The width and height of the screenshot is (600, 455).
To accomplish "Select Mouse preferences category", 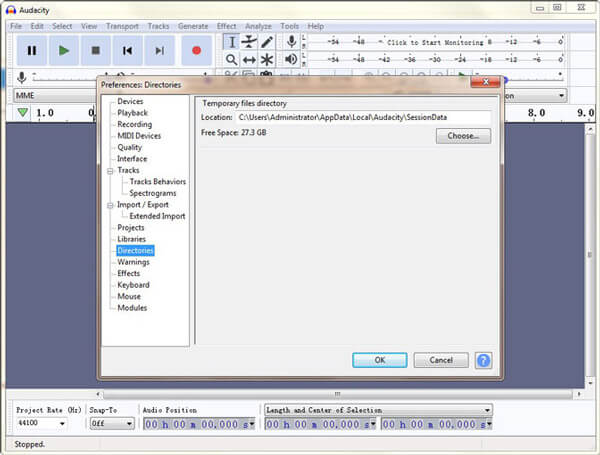I will point(129,297).
